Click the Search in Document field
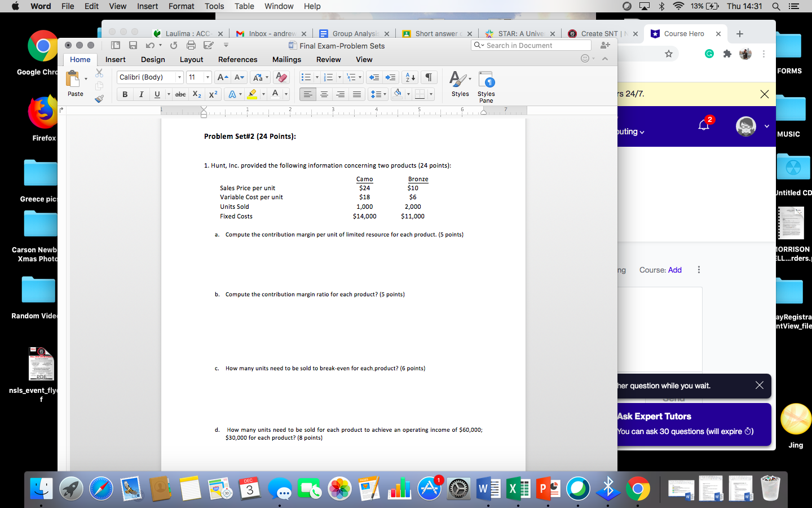Image resolution: width=812 pixels, height=508 pixels. [x=531, y=45]
